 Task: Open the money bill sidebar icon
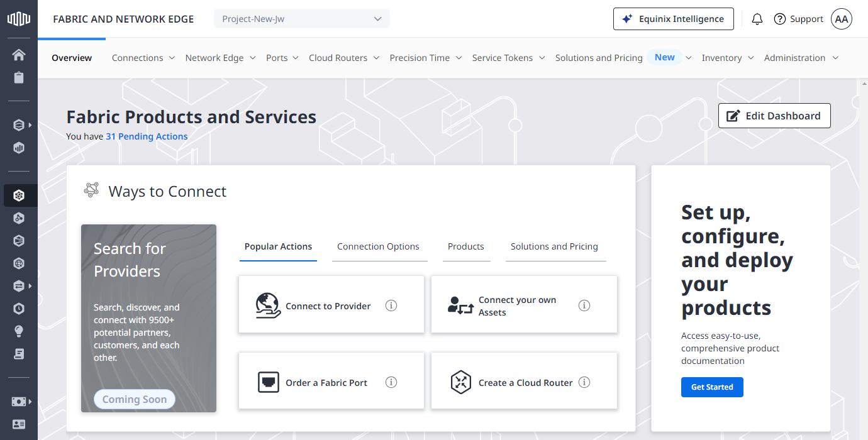[19, 402]
